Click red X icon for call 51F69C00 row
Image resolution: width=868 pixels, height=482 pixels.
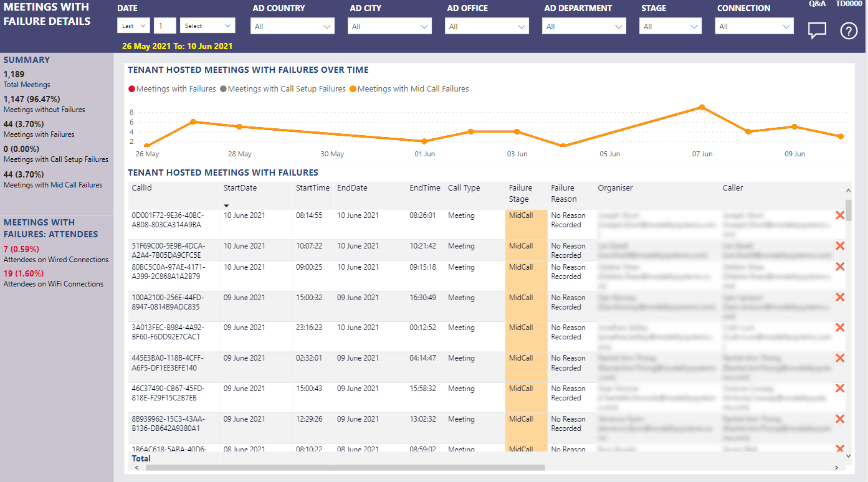pyautogui.click(x=840, y=246)
